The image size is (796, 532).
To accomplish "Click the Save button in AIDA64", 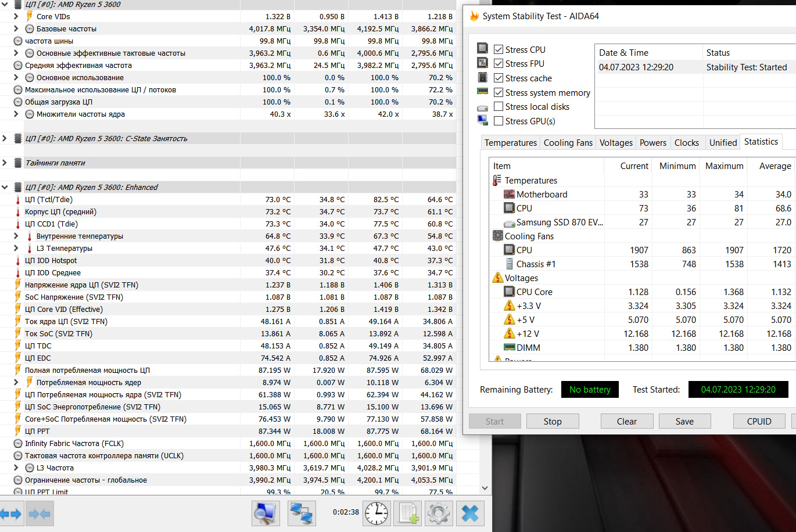I will 684,421.
